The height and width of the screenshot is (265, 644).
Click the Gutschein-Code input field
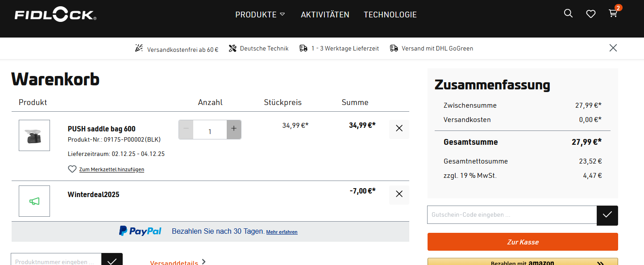pyautogui.click(x=512, y=215)
